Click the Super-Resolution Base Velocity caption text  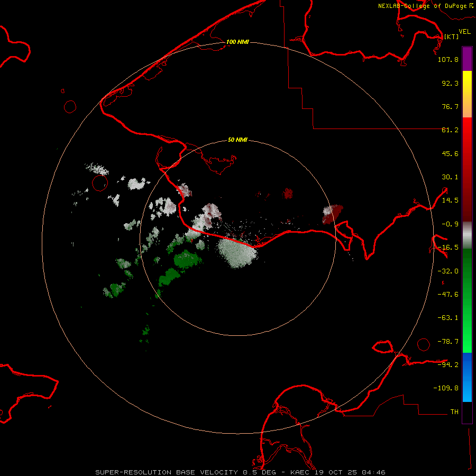pos(241,472)
